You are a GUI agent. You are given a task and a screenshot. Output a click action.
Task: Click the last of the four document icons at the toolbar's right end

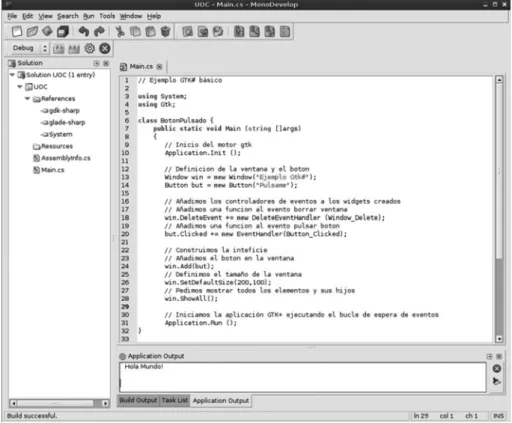[285, 32]
